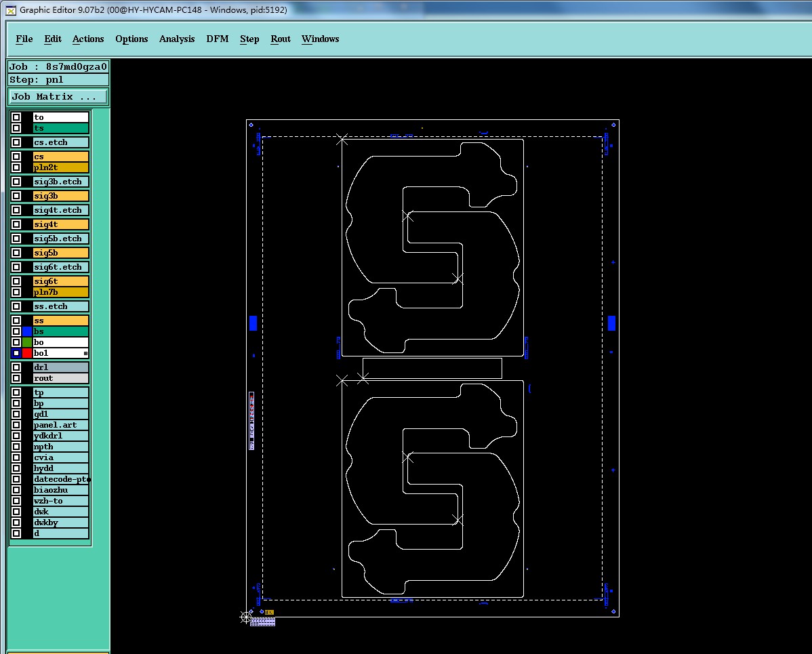Select layer datecode-pt in list
Screen dimensions: 812x654
pyautogui.click(x=60, y=480)
